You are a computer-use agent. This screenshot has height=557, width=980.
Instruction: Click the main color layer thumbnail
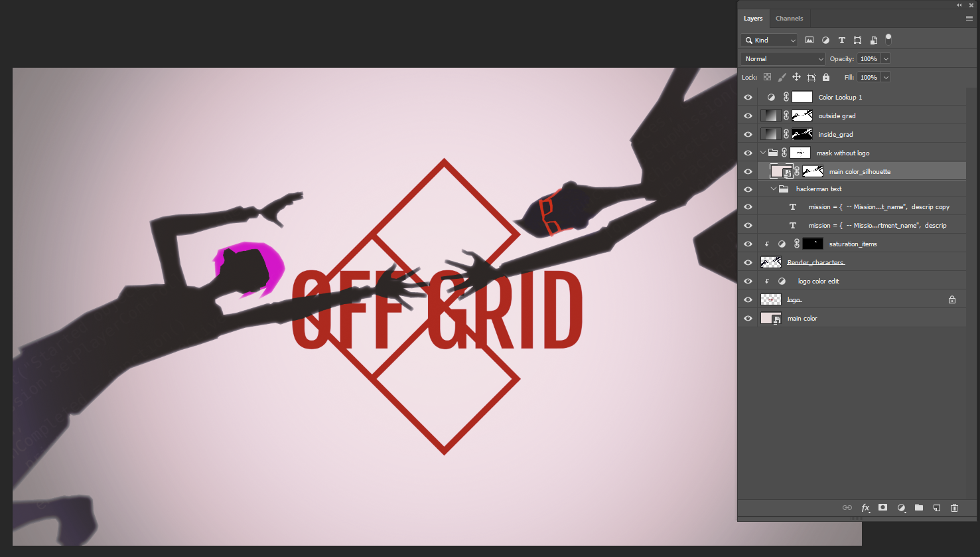770,318
